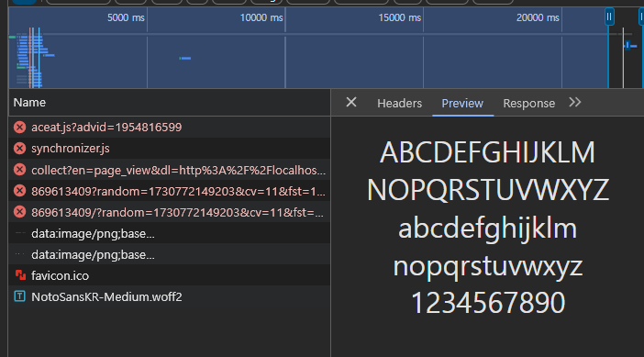Screen dimensions: 644x357
Task: Click error icon beside aceat.js
Action: click(x=19, y=128)
